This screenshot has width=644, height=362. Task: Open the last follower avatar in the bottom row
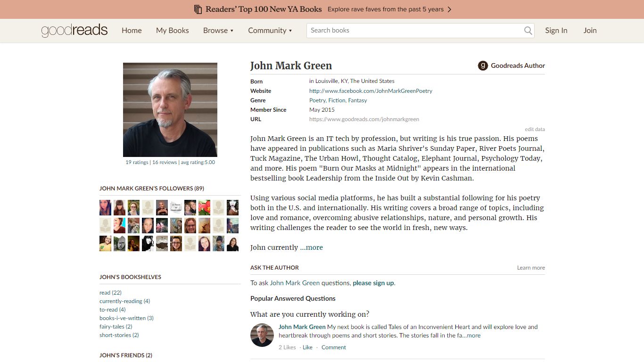point(232,244)
